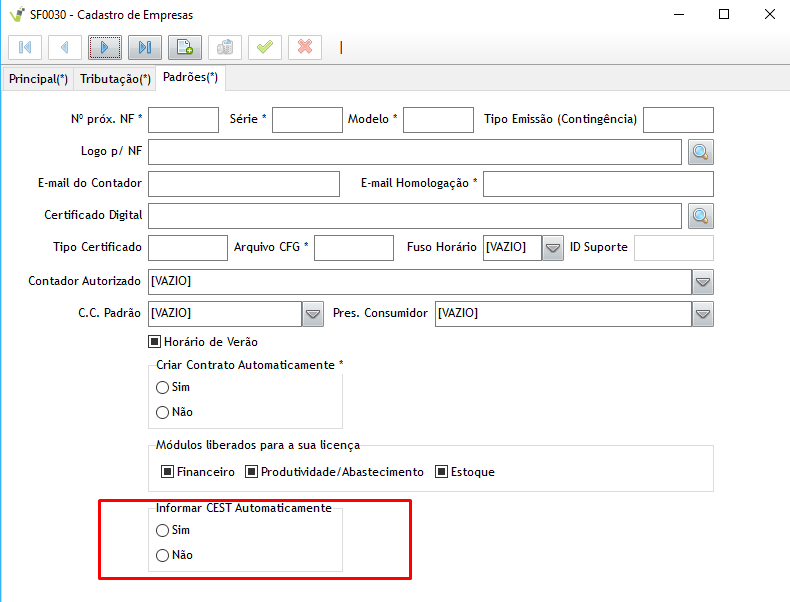Open the Pres. Consumidor dropdown
This screenshot has height=602, width=790.
(703, 314)
